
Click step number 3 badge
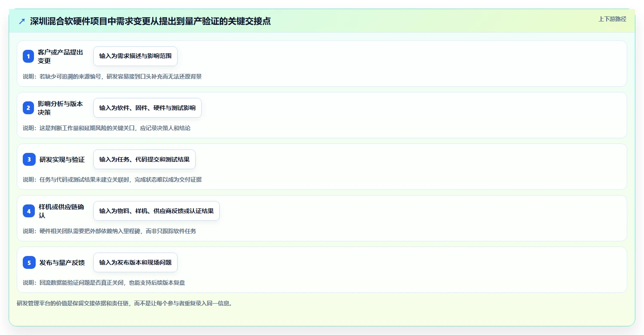[29, 159]
